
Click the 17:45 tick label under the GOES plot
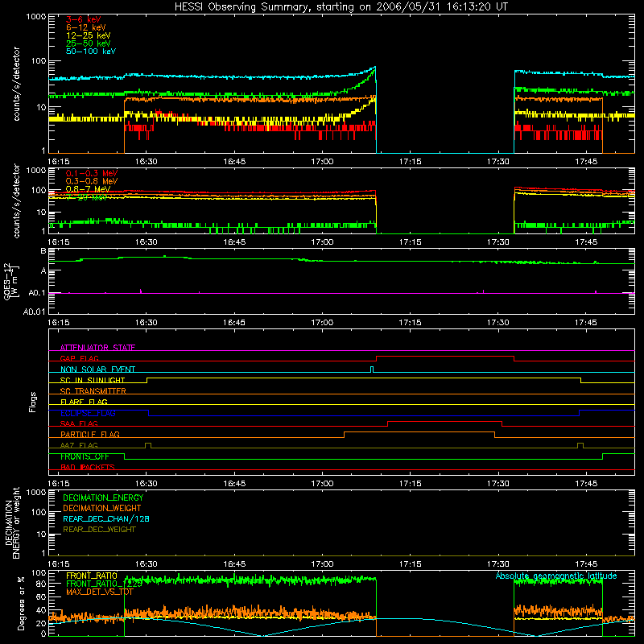coord(586,323)
